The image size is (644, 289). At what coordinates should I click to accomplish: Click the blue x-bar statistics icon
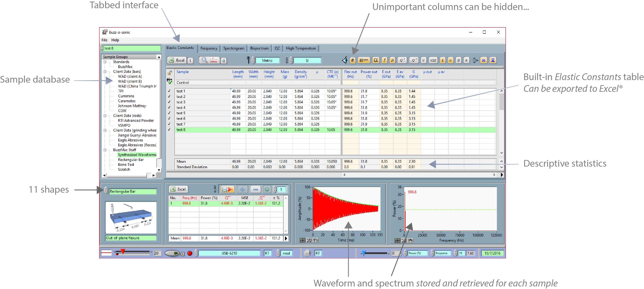tap(493, 60)
